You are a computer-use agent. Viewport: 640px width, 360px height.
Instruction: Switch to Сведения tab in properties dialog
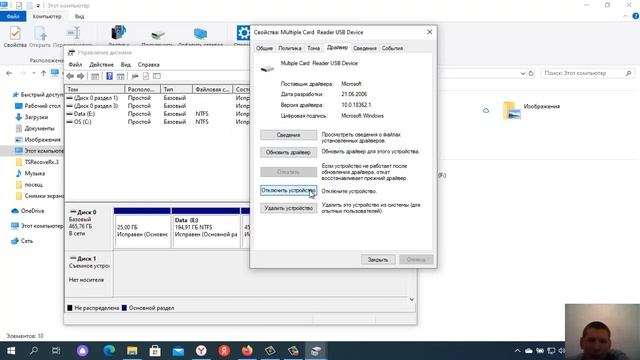[364, 48]
